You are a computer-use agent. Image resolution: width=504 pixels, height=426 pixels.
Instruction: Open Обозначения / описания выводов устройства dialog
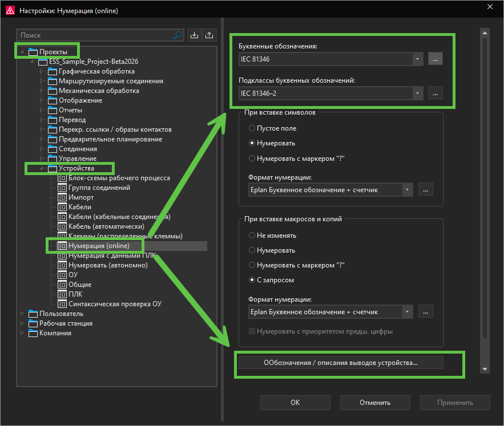pyautogui.click(x=341, y=363)
